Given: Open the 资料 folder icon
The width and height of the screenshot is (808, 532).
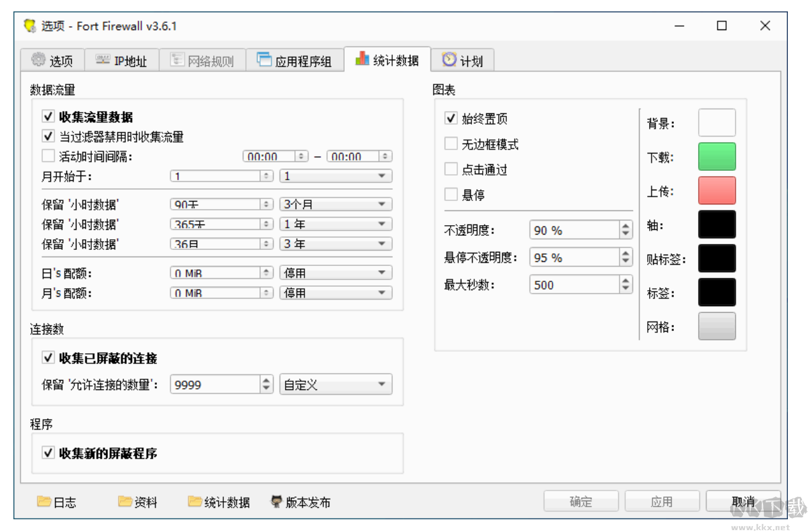Looking at the screenshot, I should coord(126,501).
